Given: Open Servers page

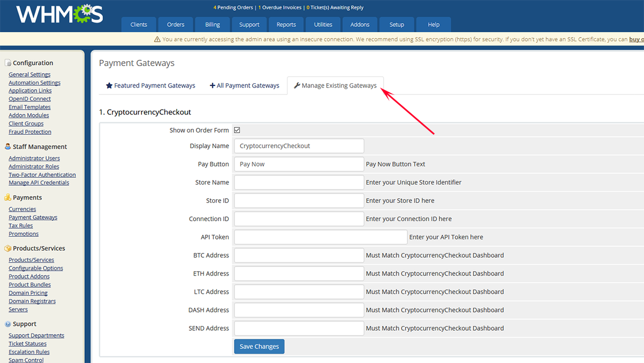Looking at the screenshot, I should pos(18,309).
